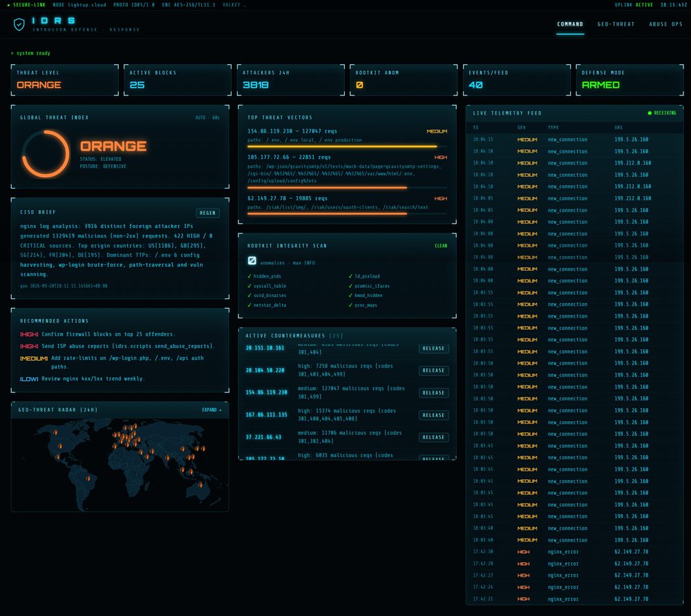Select the 18:04:05 row from 199.212.8.160
The height and width of the screenshot is (616, 691).
pos(575,199)
